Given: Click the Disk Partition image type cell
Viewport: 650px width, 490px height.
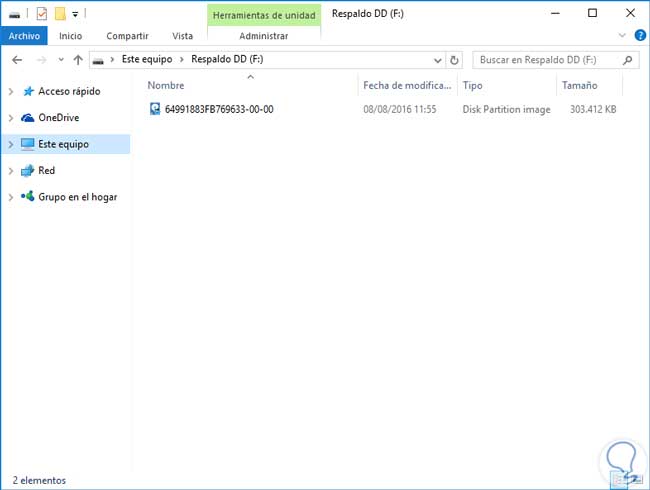Looking at the screenshot, I should click(506, 109).
